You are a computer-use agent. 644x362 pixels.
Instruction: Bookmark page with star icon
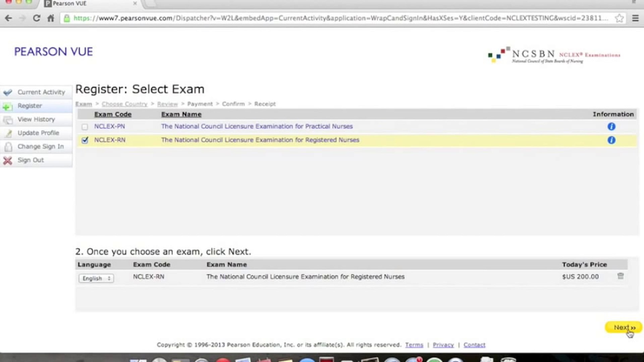pyautogui.click(x=619, y=18)
